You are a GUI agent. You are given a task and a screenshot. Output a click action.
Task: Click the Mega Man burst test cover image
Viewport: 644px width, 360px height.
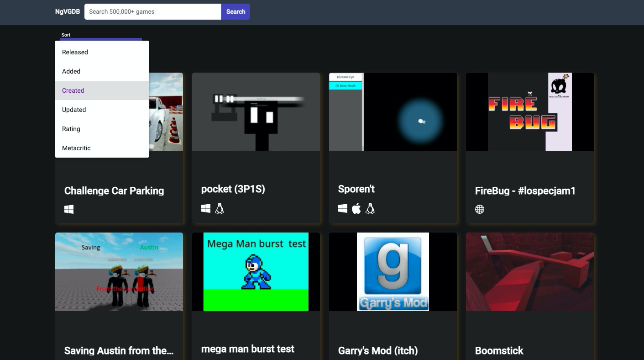tap(256, 271)
